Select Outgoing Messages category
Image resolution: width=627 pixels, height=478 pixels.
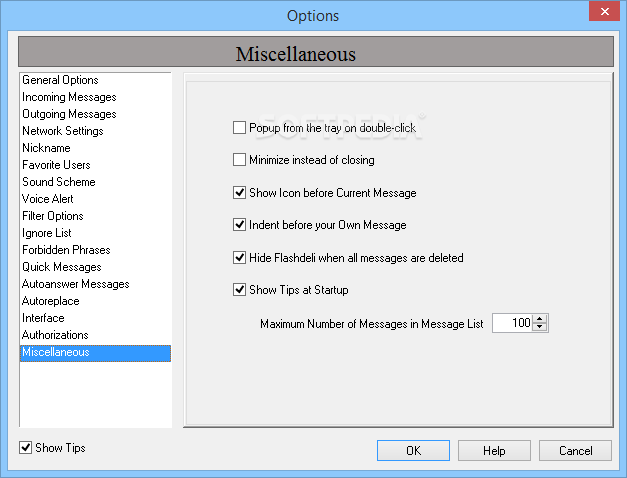pos(95,114)
